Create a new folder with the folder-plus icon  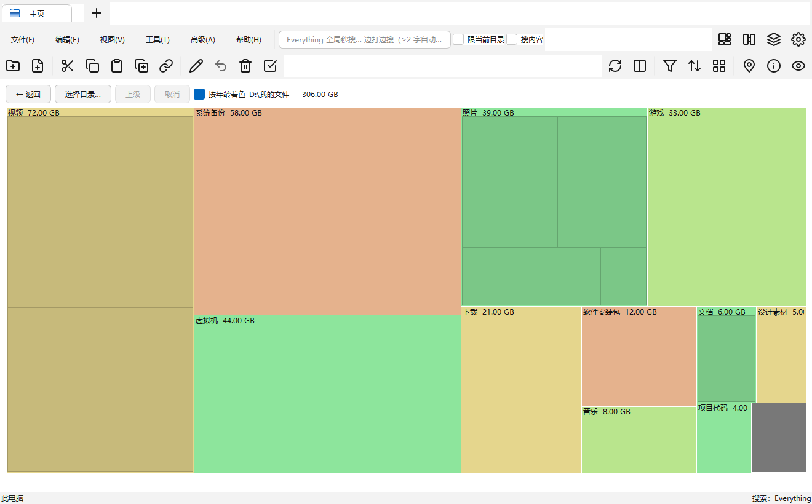tap(13, 66)
